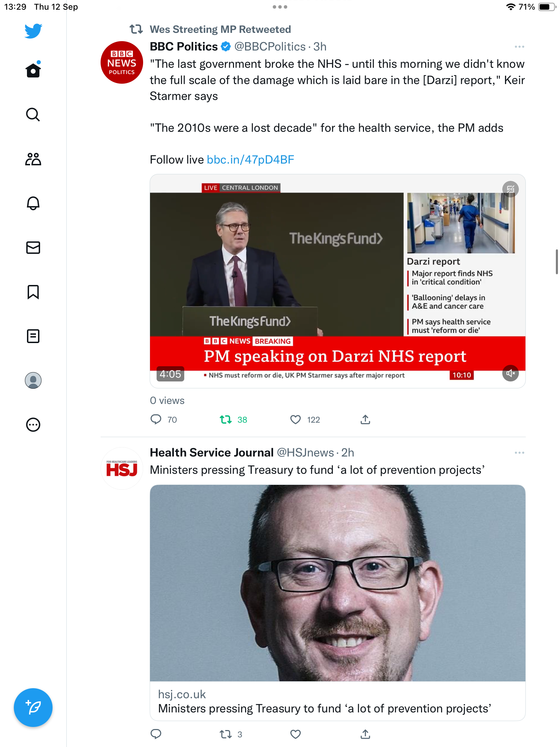Open Communities from the sidebar

point(33,159)
